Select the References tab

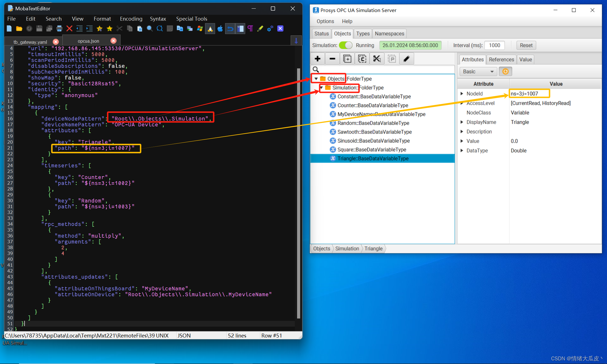point(501,59)
